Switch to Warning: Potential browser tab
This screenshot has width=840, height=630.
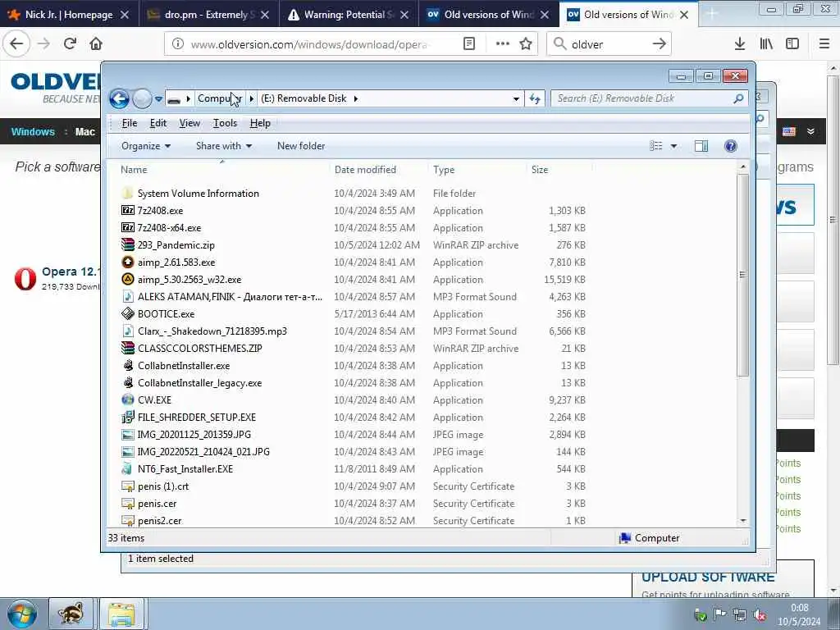348,15
